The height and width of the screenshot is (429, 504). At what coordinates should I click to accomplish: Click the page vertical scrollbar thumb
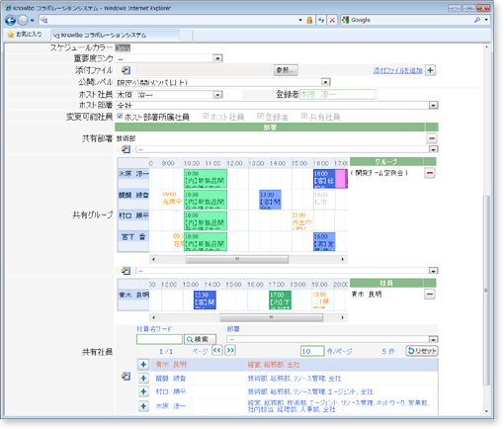pyautogui.click(x=486, y=290)
